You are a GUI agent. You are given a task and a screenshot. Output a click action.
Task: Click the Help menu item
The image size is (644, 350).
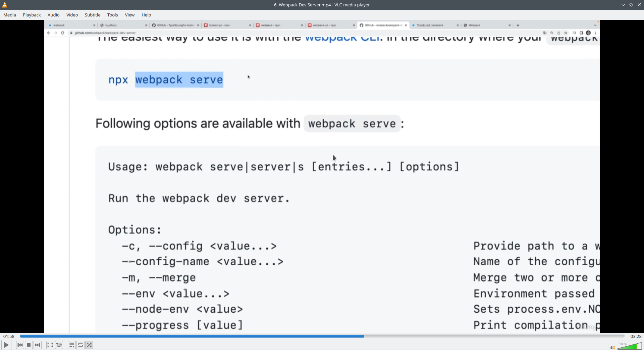tap(146, 15)
